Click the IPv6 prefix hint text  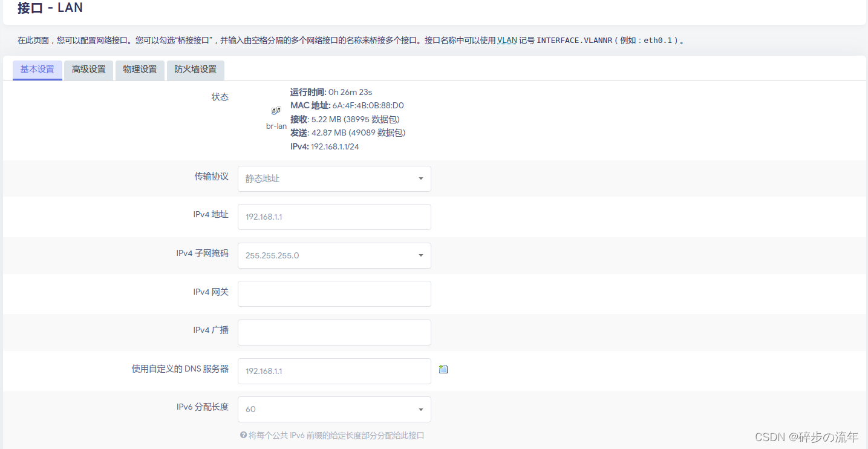[x=336, y=435]
